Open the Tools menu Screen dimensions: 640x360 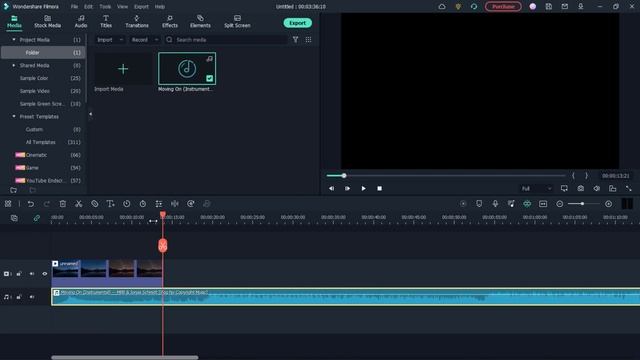tap(105, 7)
